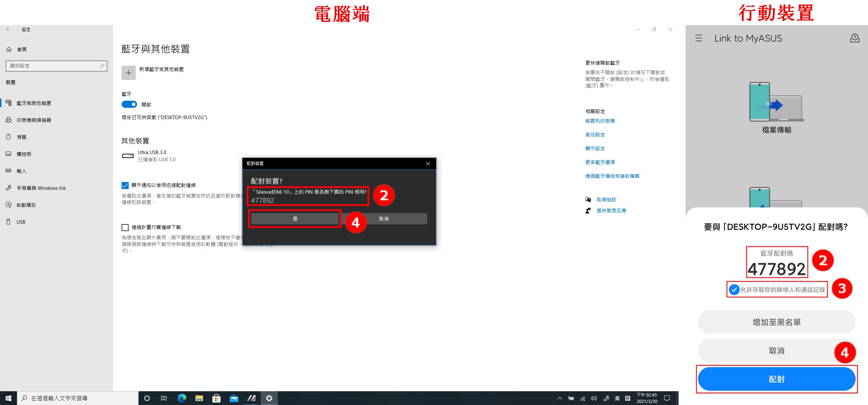
Task: Click the battery icon in the tray
Action: point(571,398)
